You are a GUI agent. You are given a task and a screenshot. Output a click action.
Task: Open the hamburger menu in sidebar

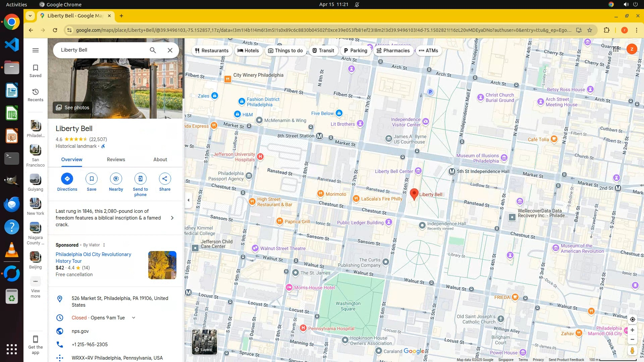click(x=36, y=50)
